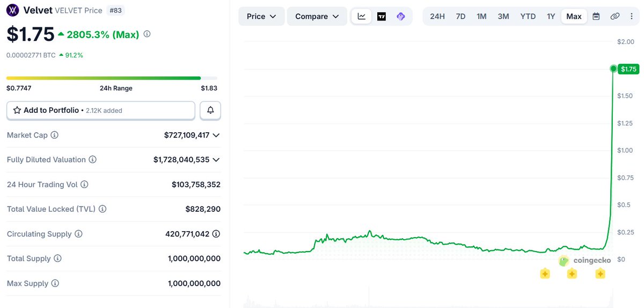Copy chart link icon
This screenshot has width=644, height=308.
pos(615,16)
